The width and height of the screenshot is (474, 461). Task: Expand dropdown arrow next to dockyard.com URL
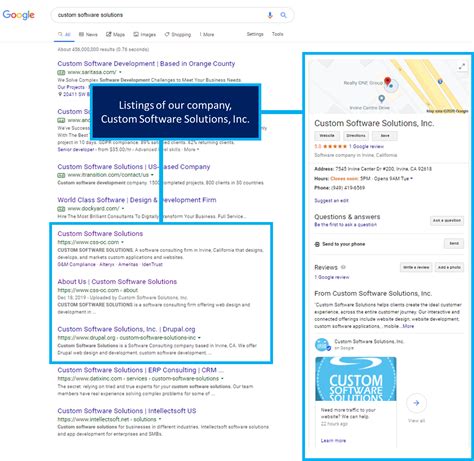123,209
